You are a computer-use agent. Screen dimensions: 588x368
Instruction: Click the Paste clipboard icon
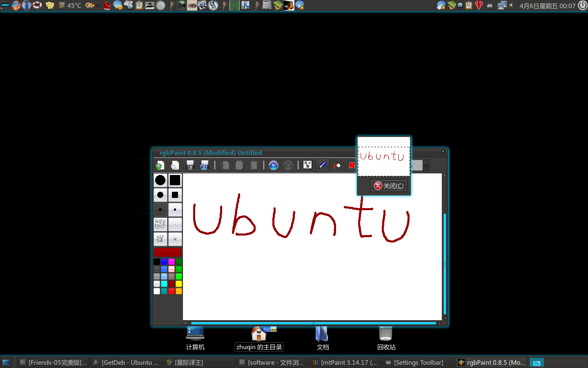pyautogui.click(x=254, y=165)
